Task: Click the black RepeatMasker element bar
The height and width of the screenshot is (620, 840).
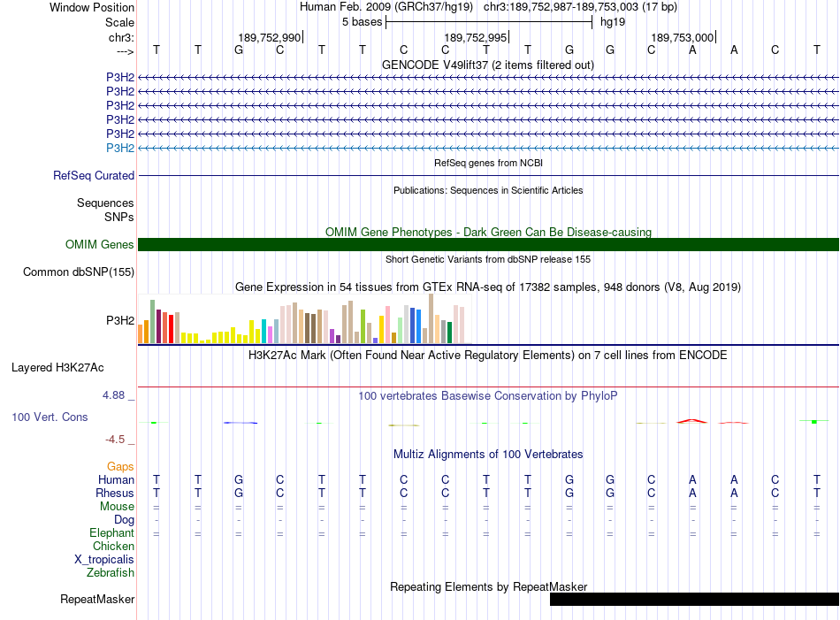Action: [x=694, y=599]
